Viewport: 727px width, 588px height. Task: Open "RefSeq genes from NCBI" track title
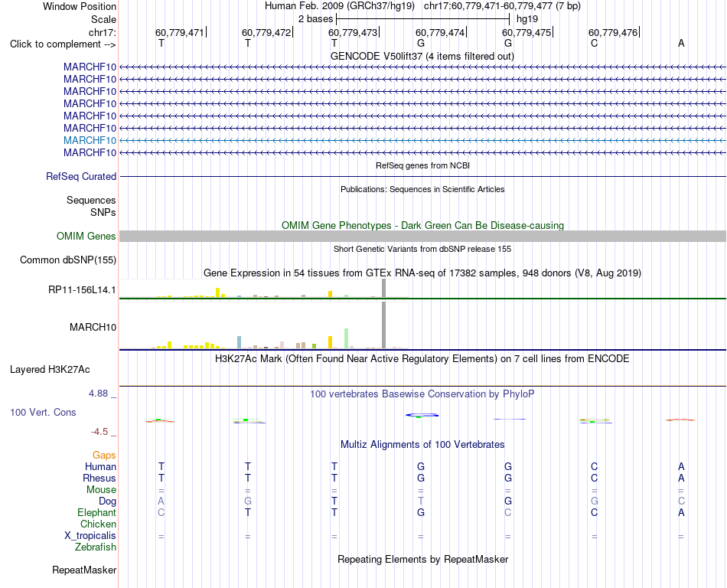tap(422, 165)
